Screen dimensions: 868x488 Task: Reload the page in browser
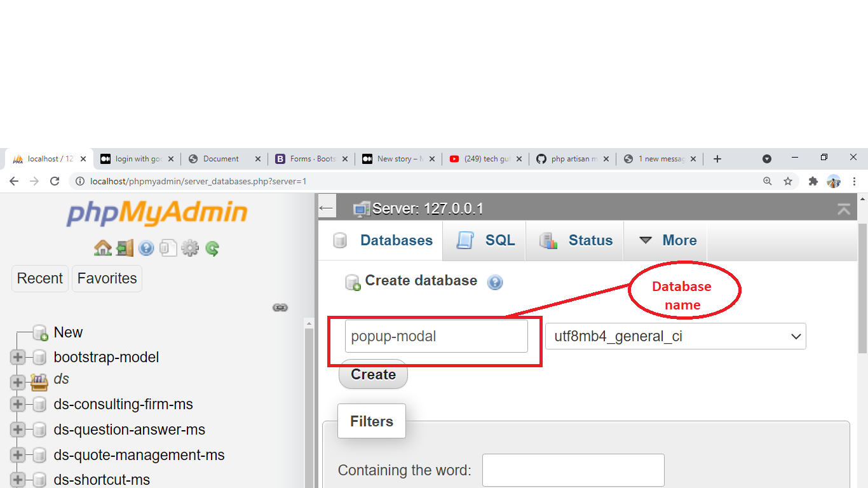click(x=55, y=181)
